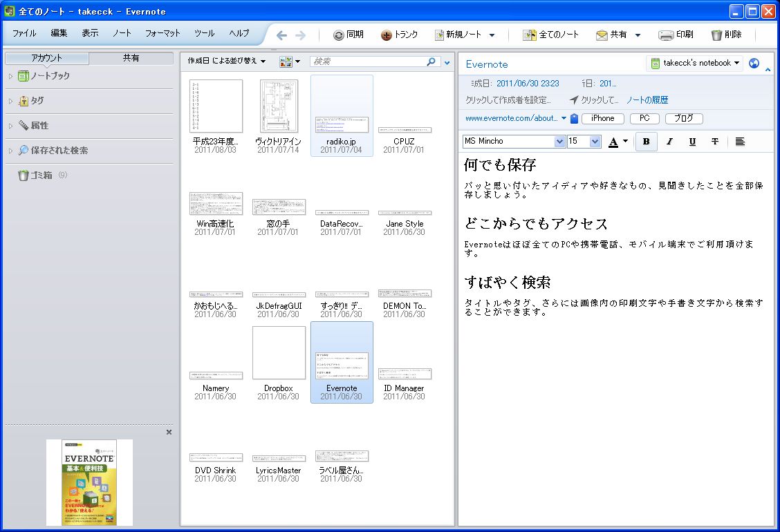Click the PC tag button
The image size is (780, 532).
pyautogui.click(x=644, y=118)
